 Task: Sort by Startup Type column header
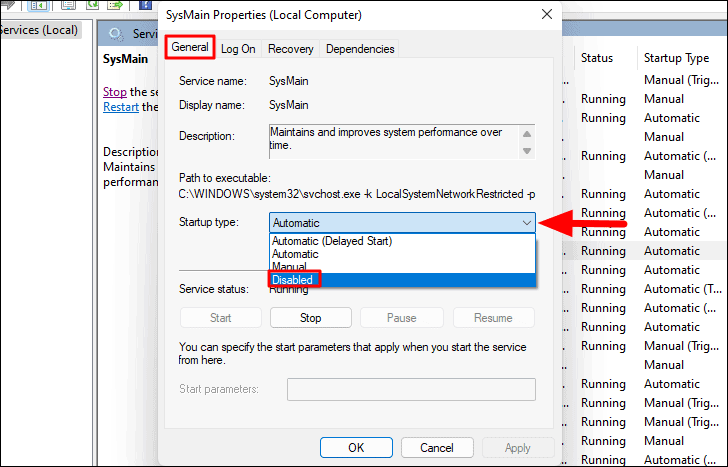[x=676, y=58]
